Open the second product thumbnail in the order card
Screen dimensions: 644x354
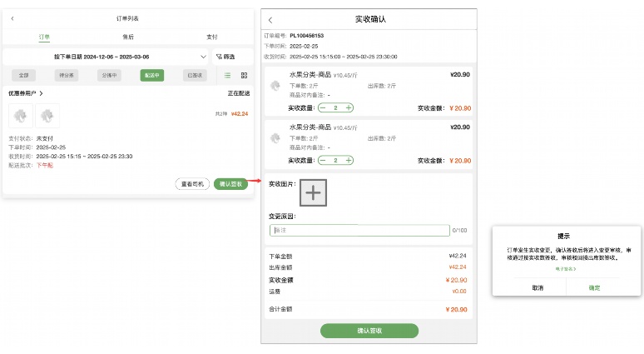(x=47, y=116)
